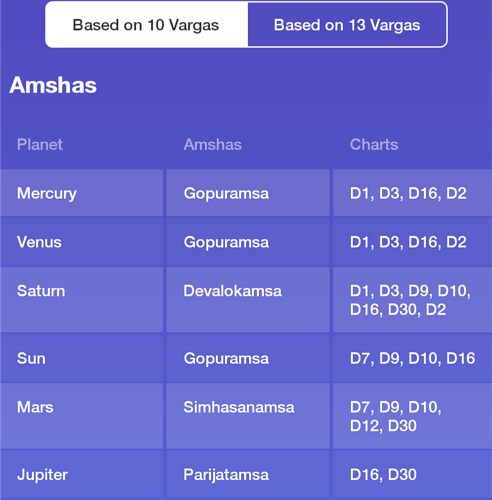This screenshot has width=492, height=500.
Task: Switch to Based on 13 Vargas tab
Action: 347,25
